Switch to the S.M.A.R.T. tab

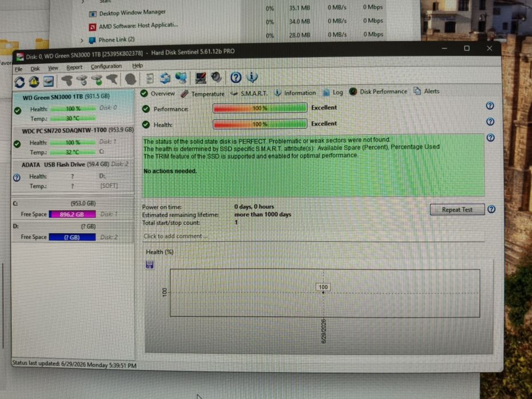pos(249,93)
